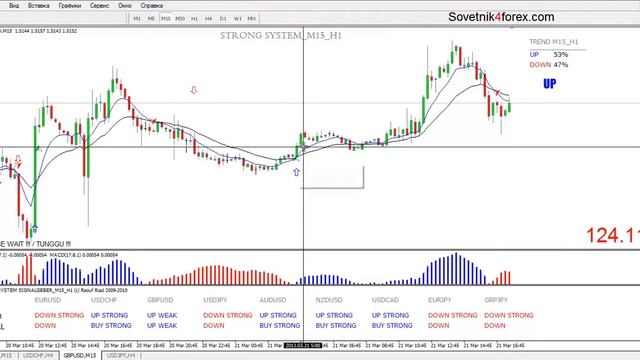This screenshot has width=640, height=360.
Task: Click the 21 Mar 08:45 time label
Action: click(379, 346)
